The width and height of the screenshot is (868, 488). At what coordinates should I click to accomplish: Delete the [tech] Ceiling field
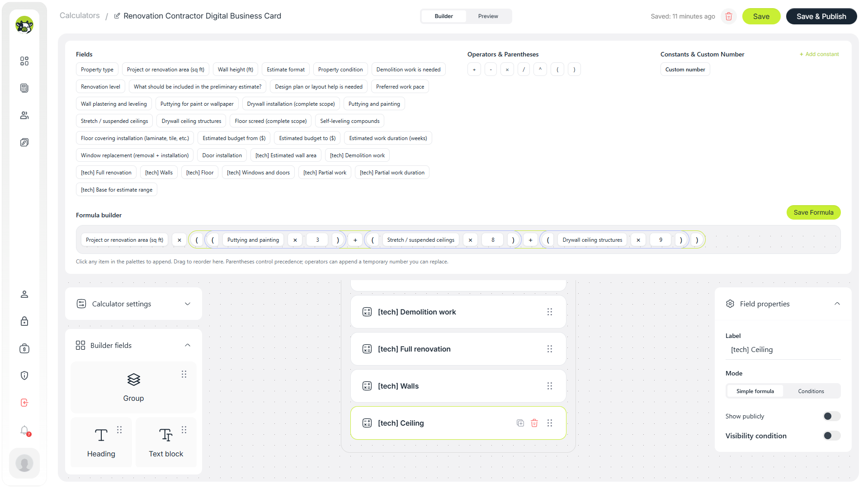coord(534,423)
